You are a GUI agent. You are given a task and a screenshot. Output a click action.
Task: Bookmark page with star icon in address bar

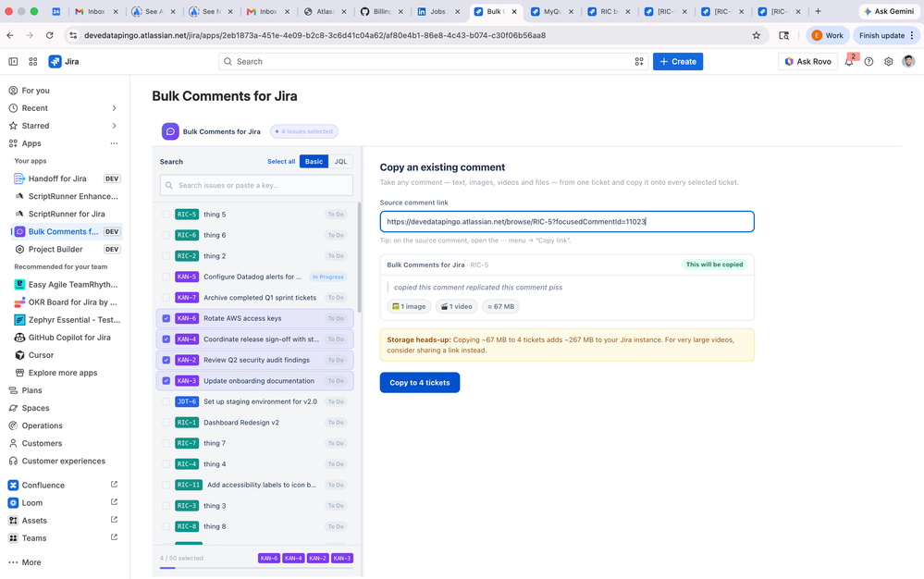click(x=756, y=35)
